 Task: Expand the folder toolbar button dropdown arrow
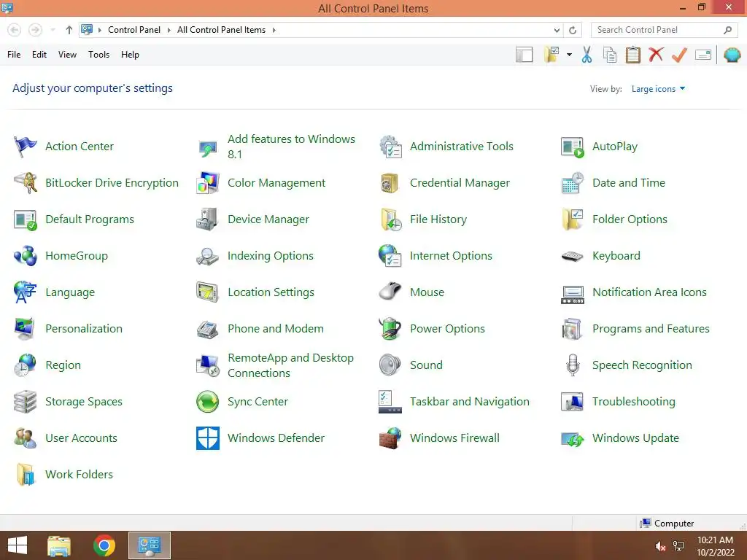click(x=569, y=55)
